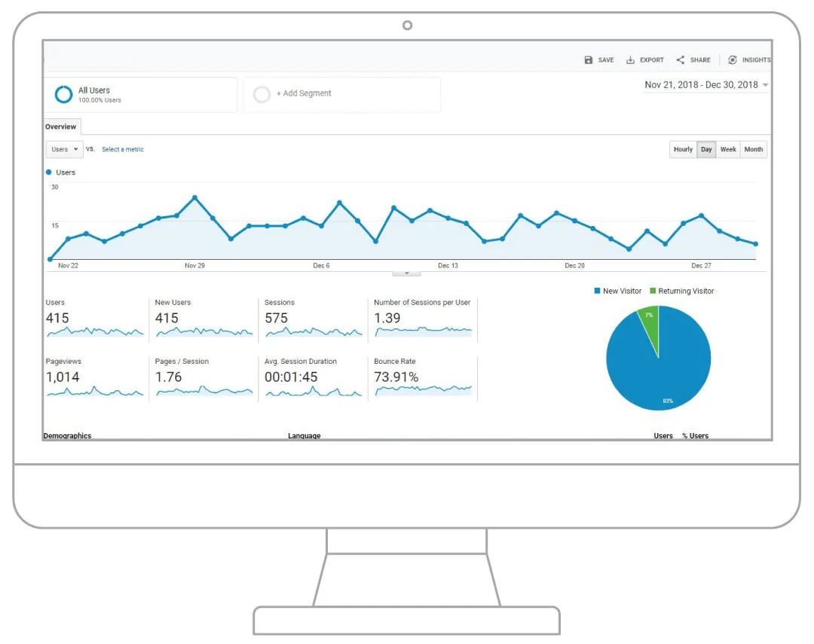This screenshot has width=814, height=644.
Task: Toggle the chart to Week granularity
Action: pos(728,149)
